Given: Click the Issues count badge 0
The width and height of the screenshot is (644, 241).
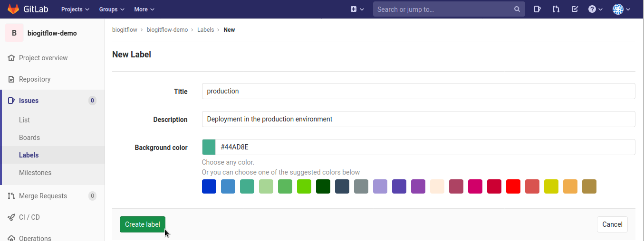Looking at the screenshot, I should coord(92,101).
